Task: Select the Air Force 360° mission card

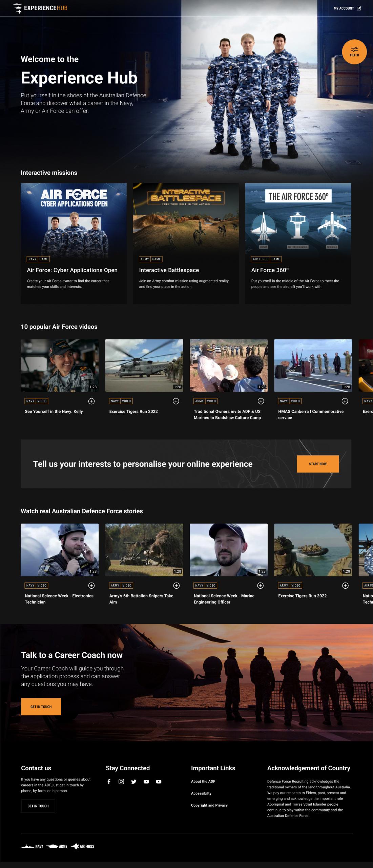Action: point(298,243)
